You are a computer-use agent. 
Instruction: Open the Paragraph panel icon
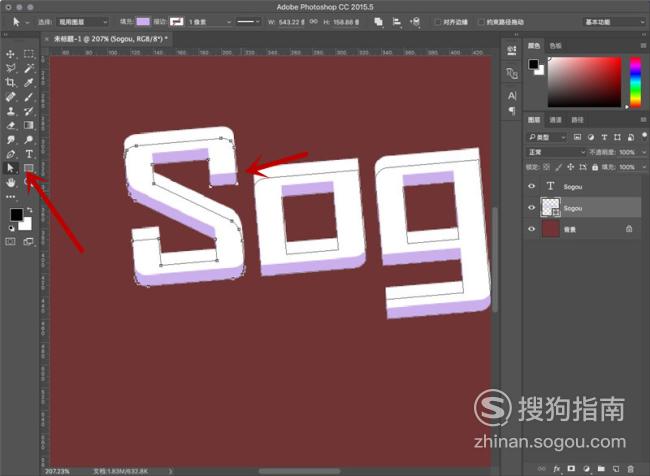click(x=512, y=110)
